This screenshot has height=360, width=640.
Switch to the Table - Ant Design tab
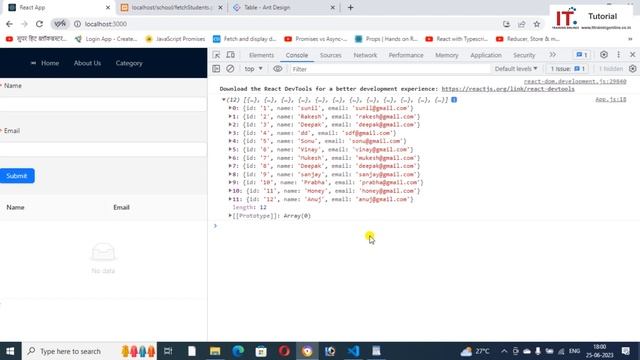[283, 7]
